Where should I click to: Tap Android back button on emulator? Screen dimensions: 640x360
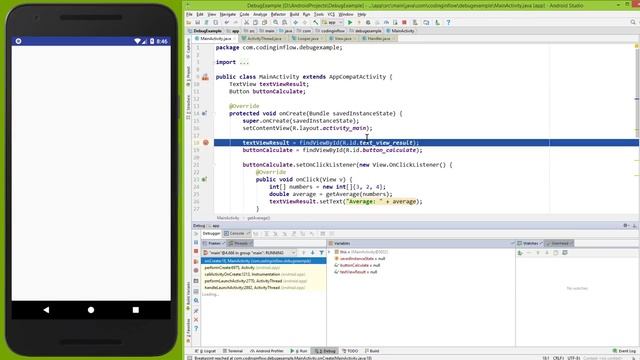pyautogui.click(x=46, y=310)
